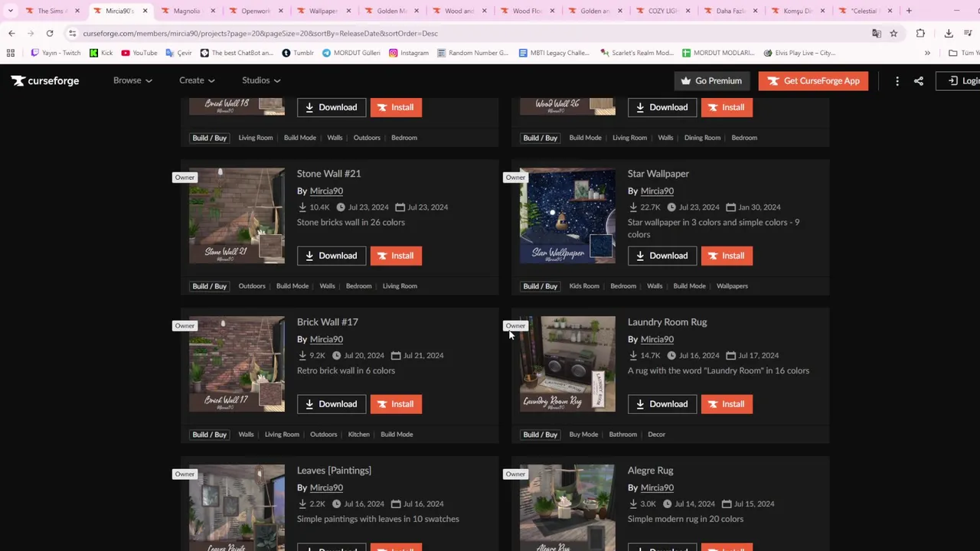The height and width of the screenshot is (551, 980).
Task: Switch to the Wallpaper tab
Action: [322, 11]
